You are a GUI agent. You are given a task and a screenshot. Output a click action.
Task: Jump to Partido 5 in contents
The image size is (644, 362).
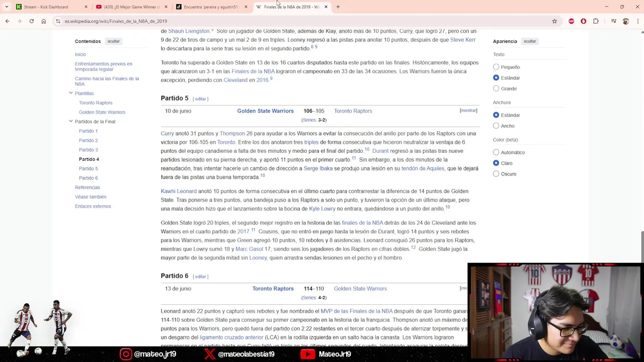tap(89, 168)
